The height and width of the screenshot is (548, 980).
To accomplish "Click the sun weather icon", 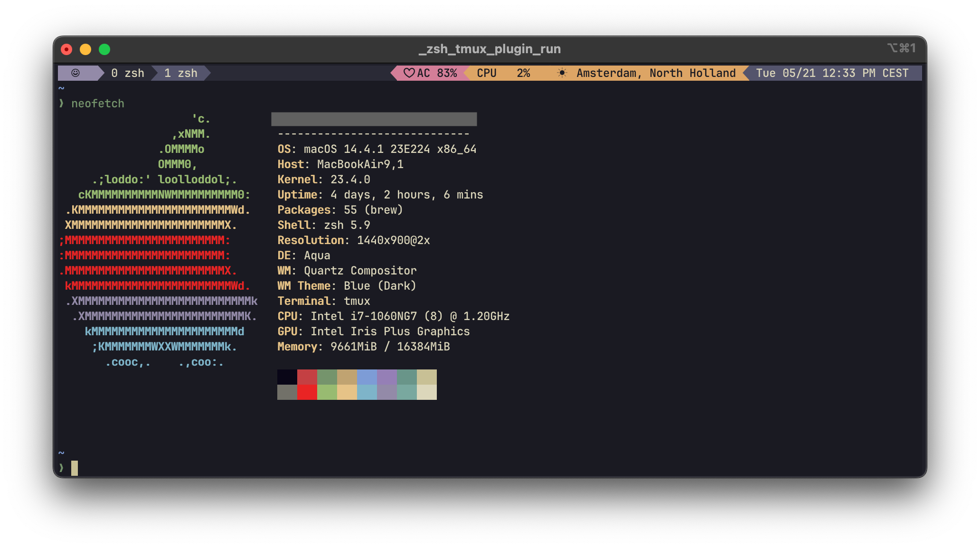I will [x=562, y=73].
